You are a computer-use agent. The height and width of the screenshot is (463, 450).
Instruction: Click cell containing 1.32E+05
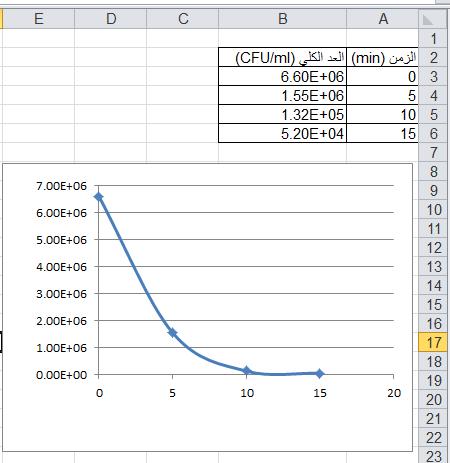[x=283, y=114]
